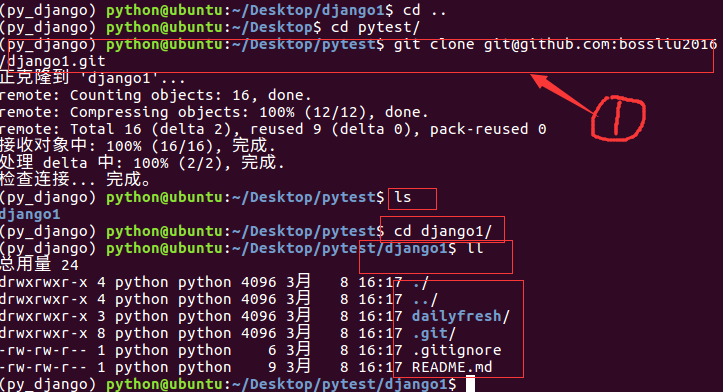Select the git@github.com:bossliu2016 repository address
723x392 pixels.
[x=600, y=44]
